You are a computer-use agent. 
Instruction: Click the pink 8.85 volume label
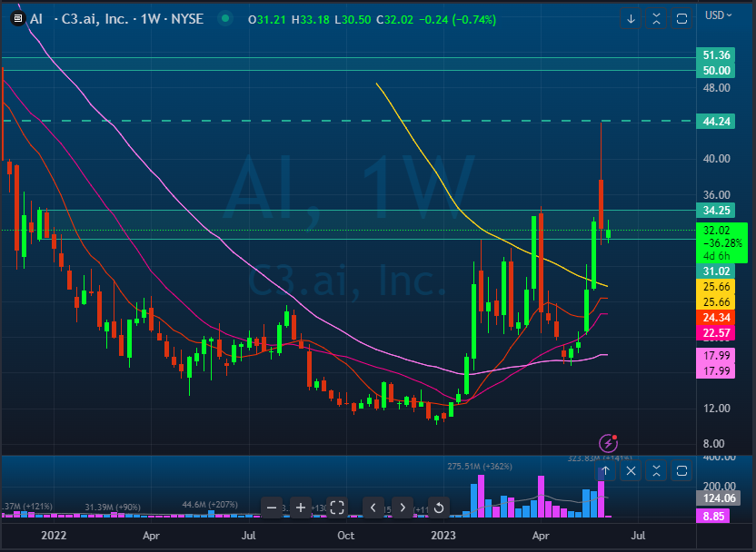(713, 517)
